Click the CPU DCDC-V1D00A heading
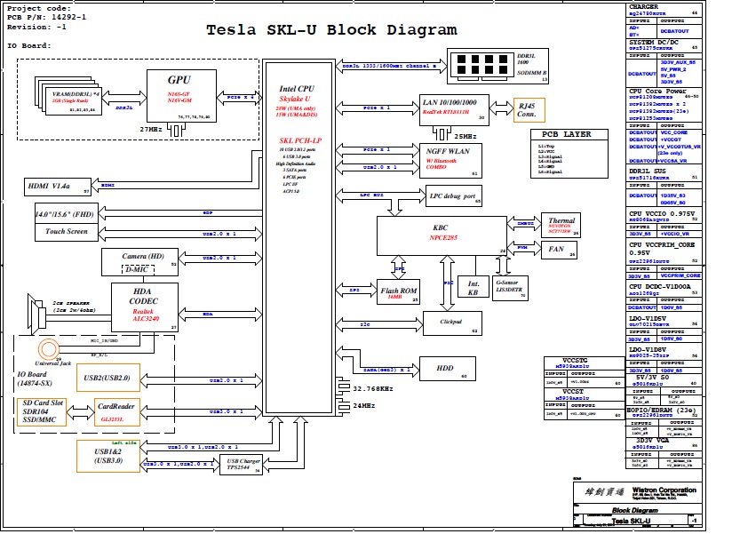 [659, 286]
